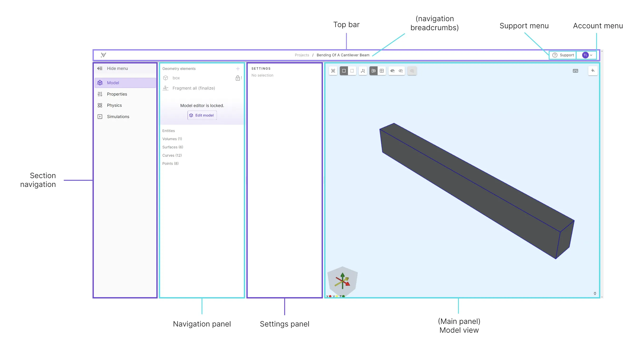Expand Surfaces (6) entities
The width and height of the screenshot is (644, 351).
click(x=173, y=147)
